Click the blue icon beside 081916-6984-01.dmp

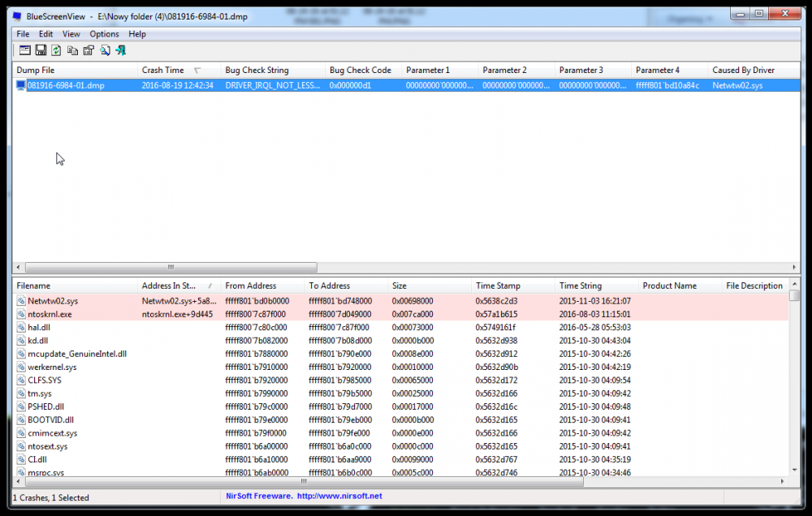point(21,85)
